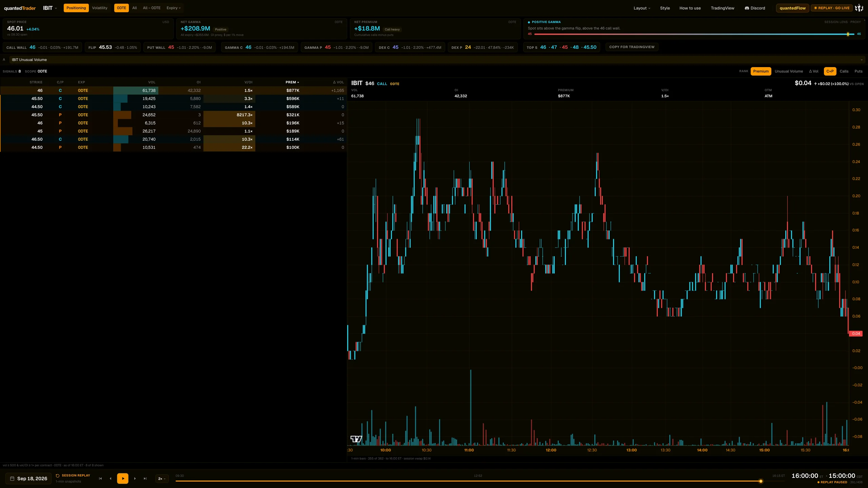Open quantedFlow
The height and width of the screenshot is (488, 868).
(x=792, y=8)
